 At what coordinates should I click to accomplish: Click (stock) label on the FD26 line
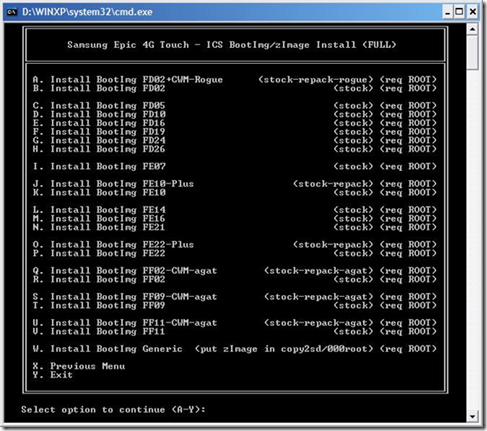click(353, 149)
